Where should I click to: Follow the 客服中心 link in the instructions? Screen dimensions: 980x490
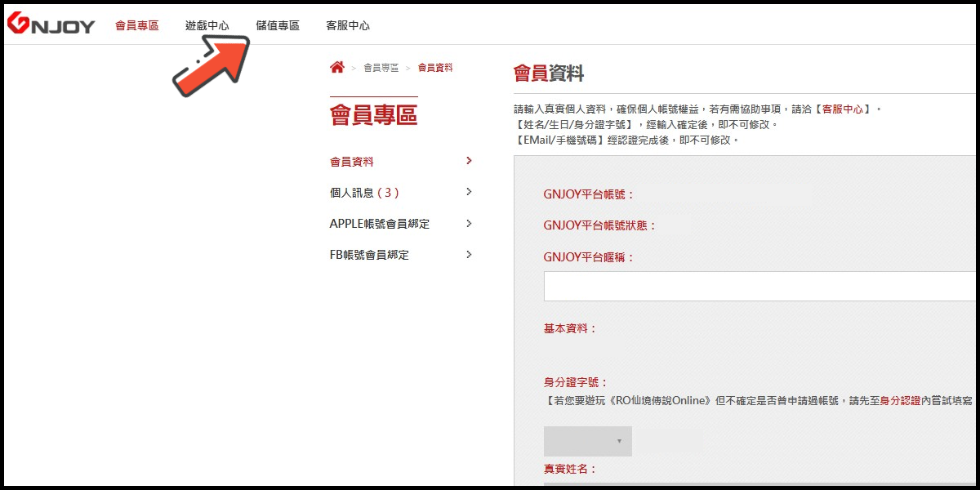pos(842,109)
